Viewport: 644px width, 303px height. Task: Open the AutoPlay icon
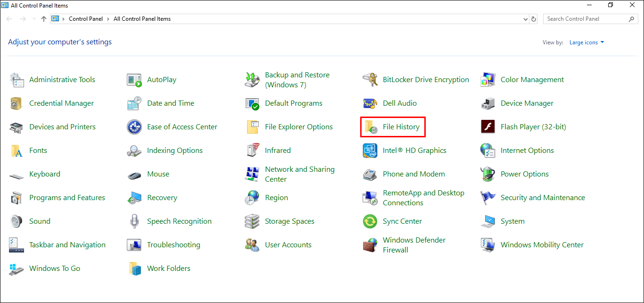134,80
